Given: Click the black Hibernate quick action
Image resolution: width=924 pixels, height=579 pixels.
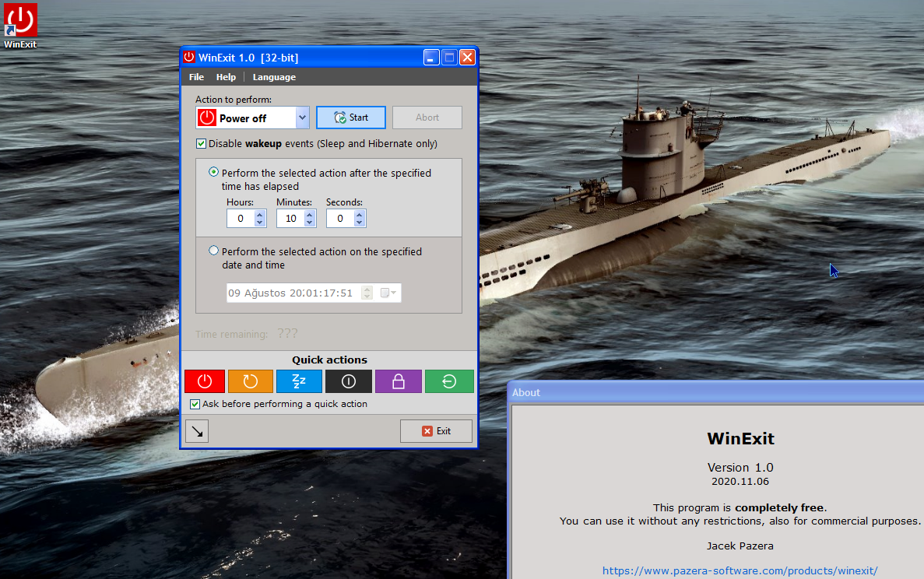Looking at the screenshot, I should 348,381.
